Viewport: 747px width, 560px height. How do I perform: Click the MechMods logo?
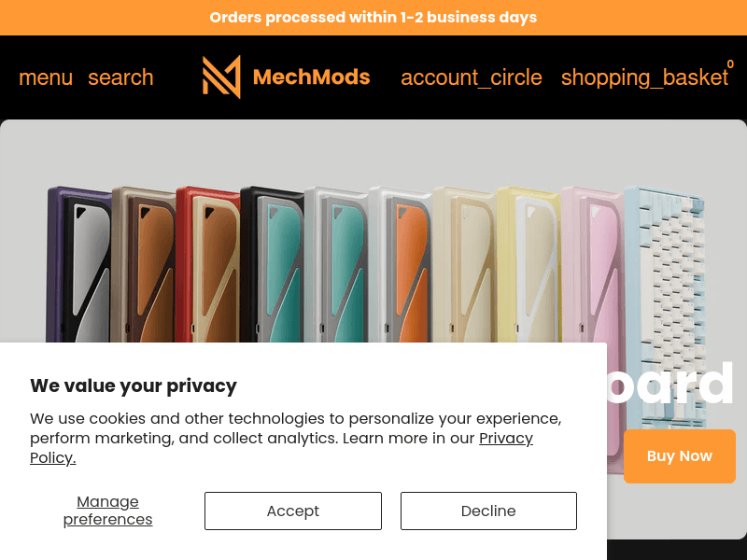point(287,77)
